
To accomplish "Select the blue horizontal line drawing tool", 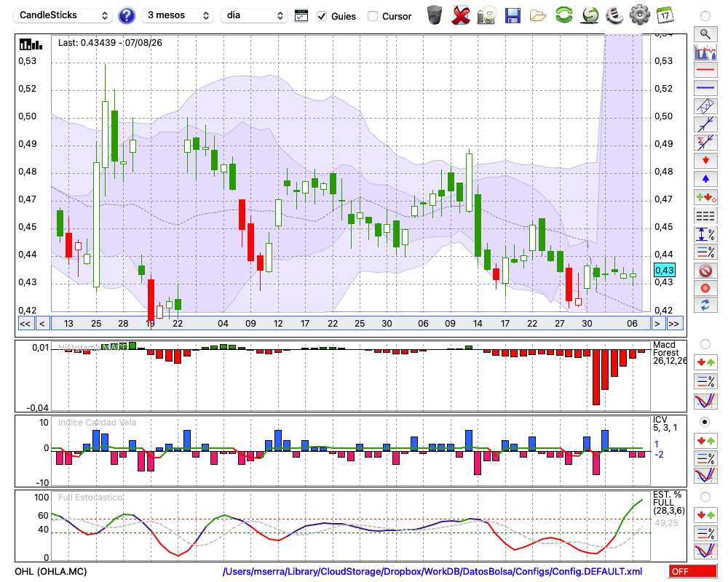I will click(x=705, y=88).
